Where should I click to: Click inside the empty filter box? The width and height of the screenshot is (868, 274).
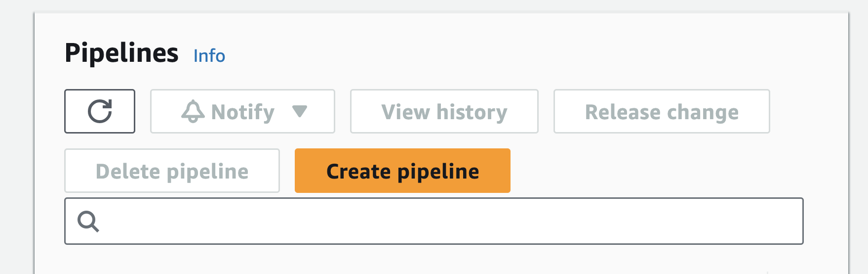(x=434, y=221)
